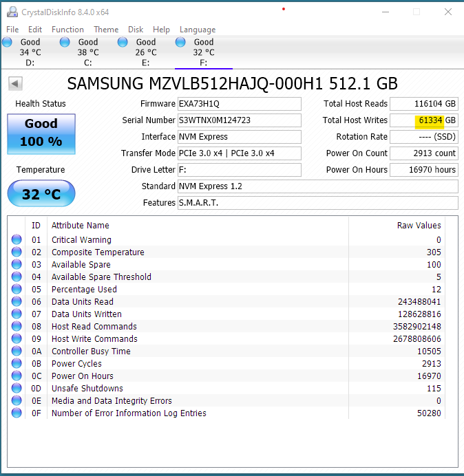Click status orb beside Composite Temperature
The height and width of the screenshot is (476, 464).
[x=17, y=252]
